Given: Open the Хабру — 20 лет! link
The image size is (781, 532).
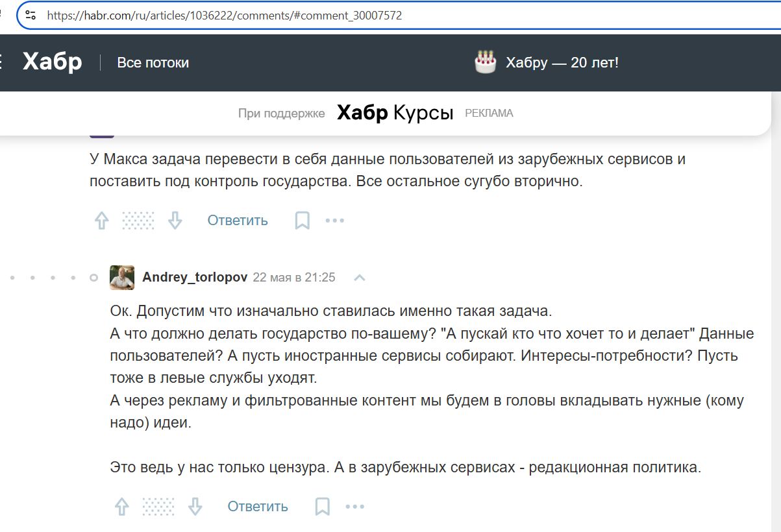Looking at the screenshot, I should pyautogui.click(x=562, y=63).
